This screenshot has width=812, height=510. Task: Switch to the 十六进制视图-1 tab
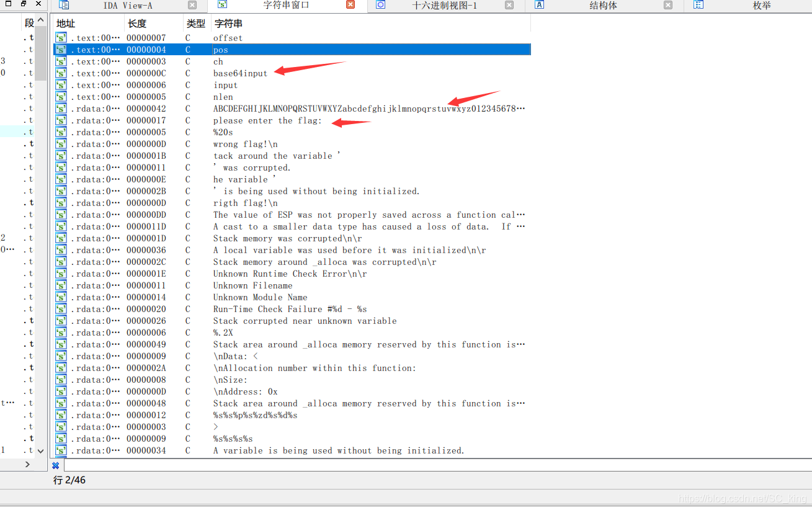[x=445, y=6]
